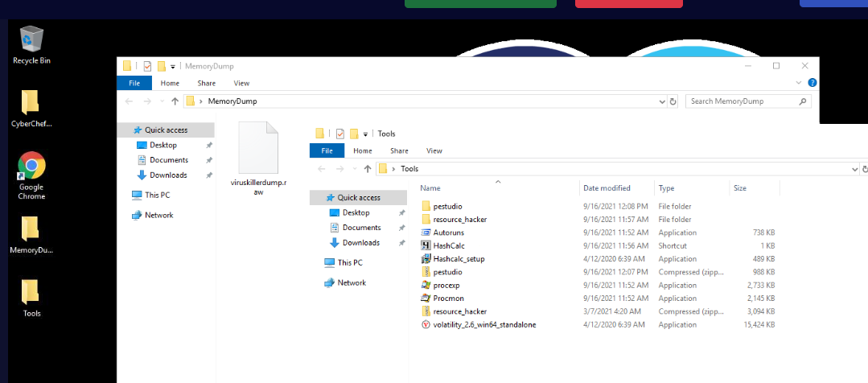Open recent locations dropdown in Tools
This screenshot has height=383, width=868.
tap(355, 169)
